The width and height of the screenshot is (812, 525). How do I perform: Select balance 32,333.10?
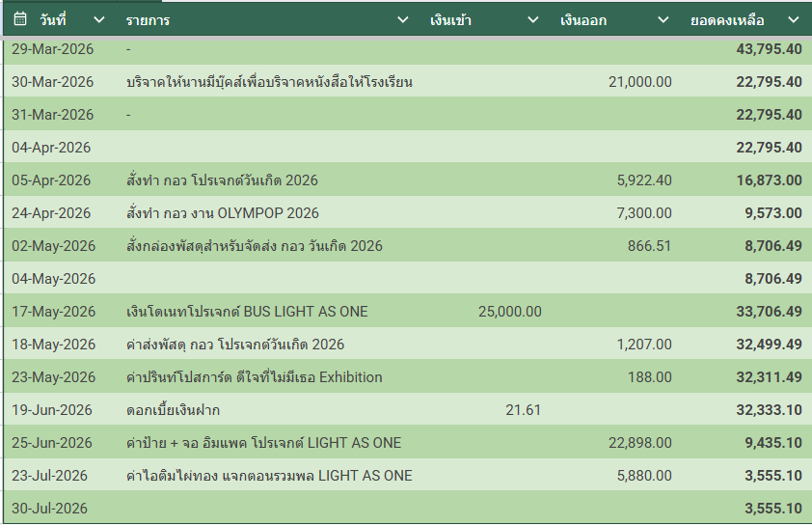click(x=769, y=410)
